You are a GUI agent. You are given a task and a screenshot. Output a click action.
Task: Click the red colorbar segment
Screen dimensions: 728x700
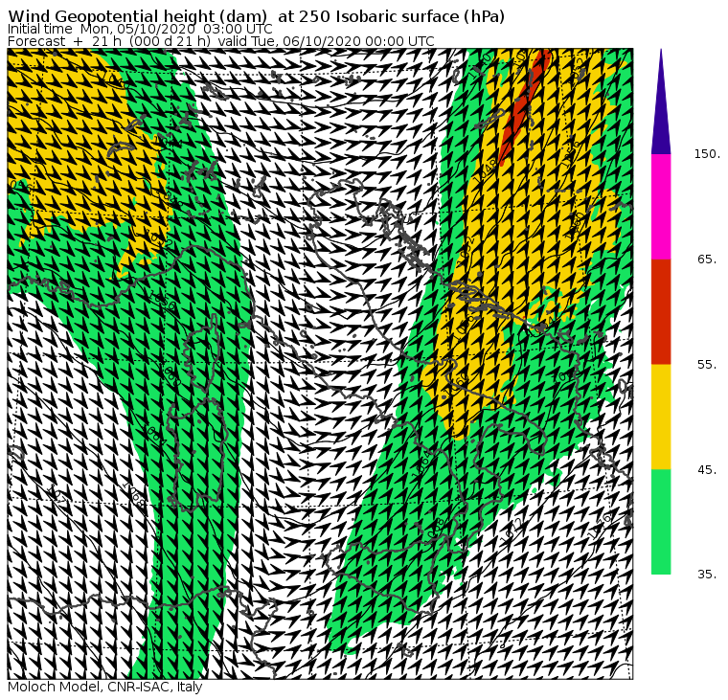(661, 311)
